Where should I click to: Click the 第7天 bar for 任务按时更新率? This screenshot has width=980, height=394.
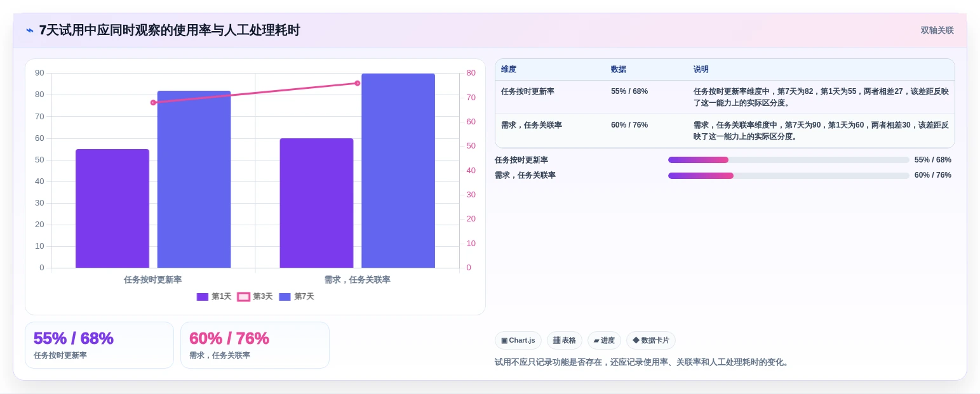(x=194, y=180)
